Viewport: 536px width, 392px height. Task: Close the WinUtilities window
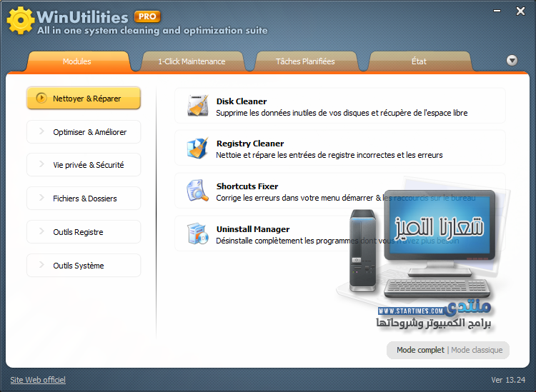[520, 11]
